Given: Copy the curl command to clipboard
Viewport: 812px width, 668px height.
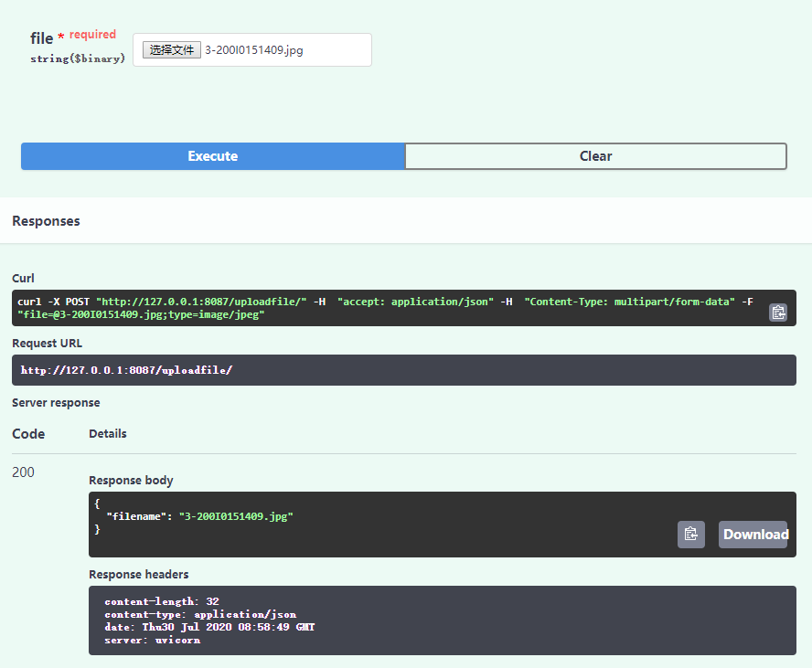Looking at the screenshot, I should 778,312.
